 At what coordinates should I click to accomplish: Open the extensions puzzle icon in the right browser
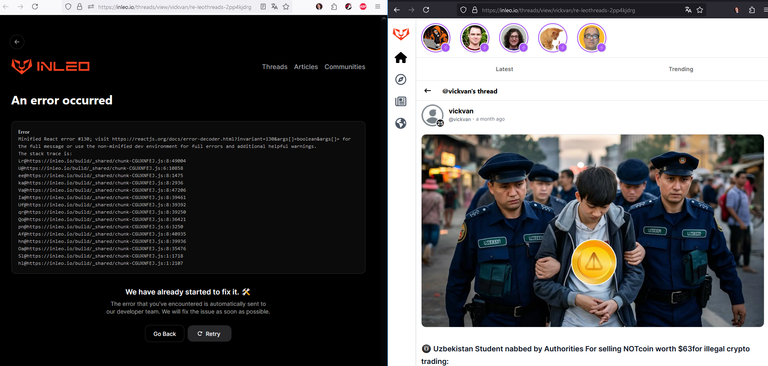pyautogui.click(x=752, y=10)
